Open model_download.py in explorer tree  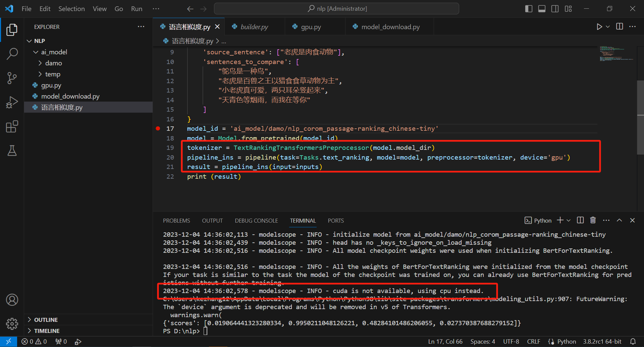pos(89,96)
